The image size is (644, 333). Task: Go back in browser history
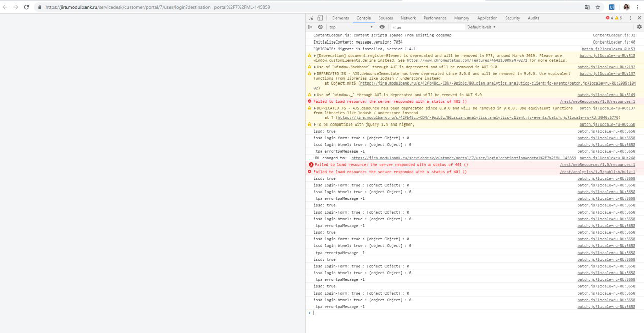[x=5, y=7]
